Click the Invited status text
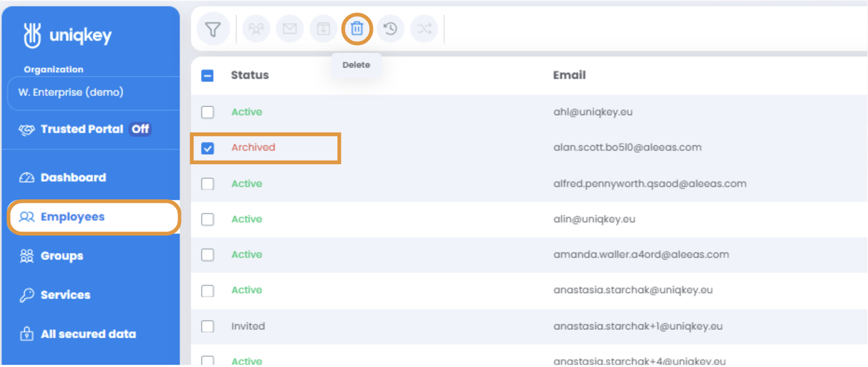 click(248, 326)
